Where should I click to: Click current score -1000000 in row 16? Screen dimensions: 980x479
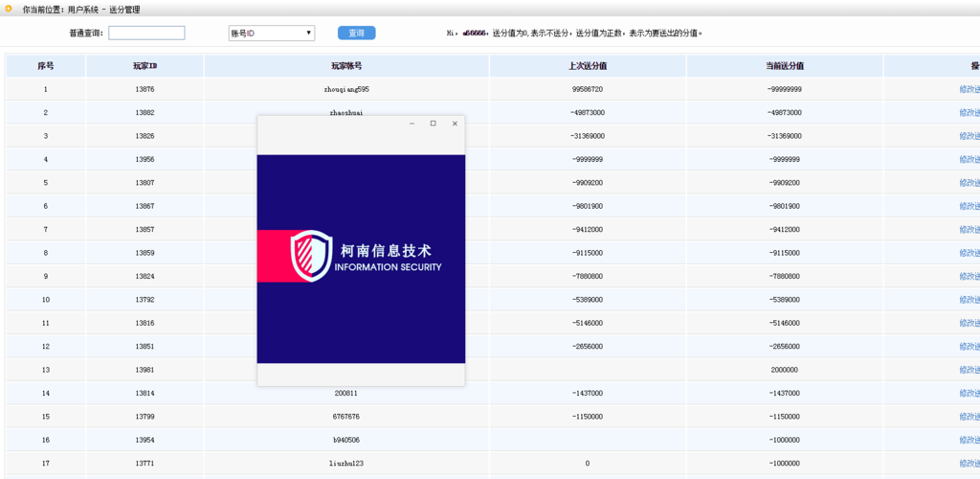pos(785,440)
